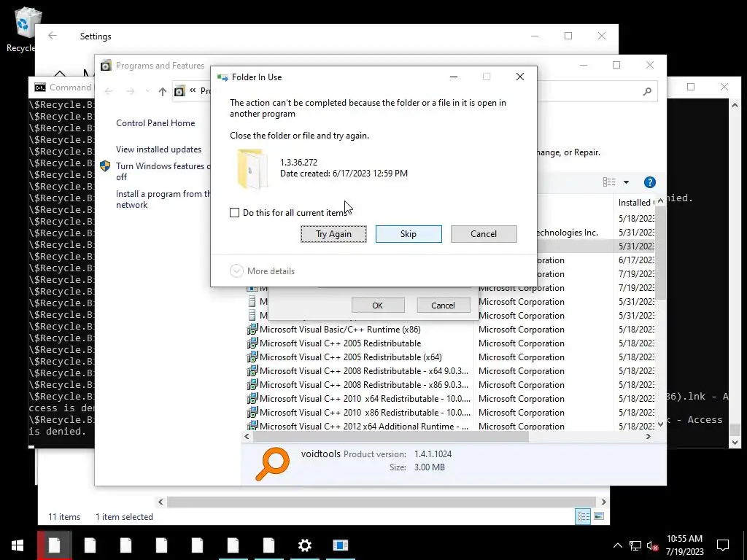The image size is (747, 560).
Task: Switch to details view in bottom window
Action: tap(583, 517)
